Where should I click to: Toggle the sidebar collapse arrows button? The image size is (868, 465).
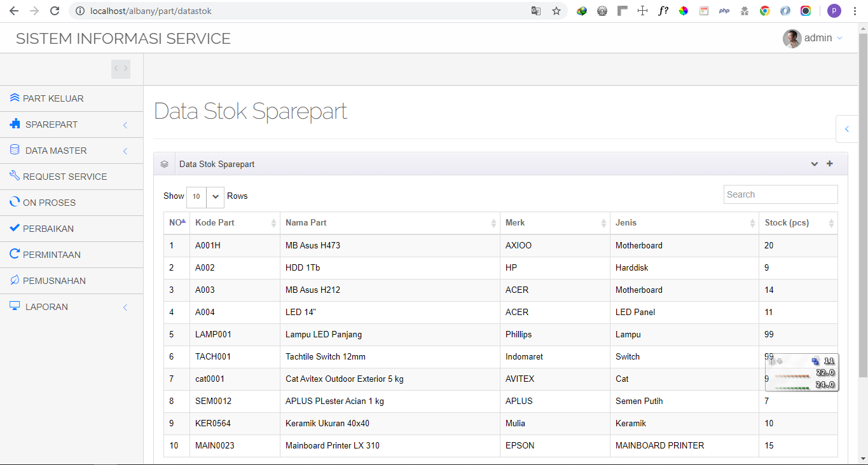[x=121, y=69]
